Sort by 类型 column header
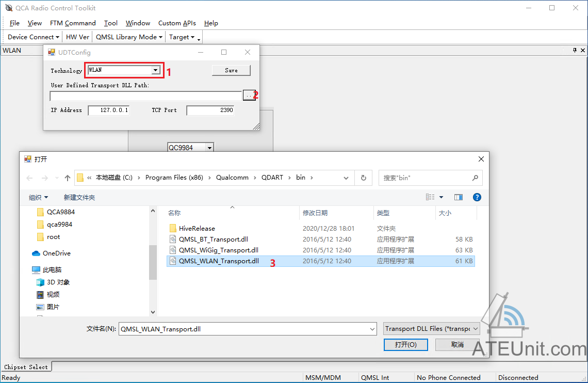This screenshot has width=588, height=383. 404,213
